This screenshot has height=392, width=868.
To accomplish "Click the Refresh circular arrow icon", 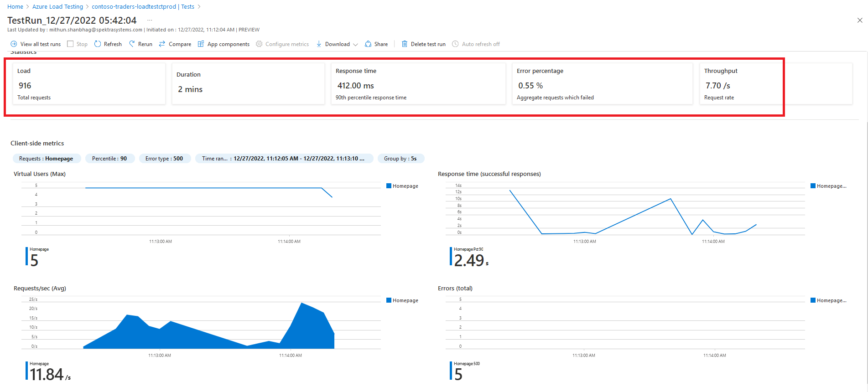I will click(98, 44).
